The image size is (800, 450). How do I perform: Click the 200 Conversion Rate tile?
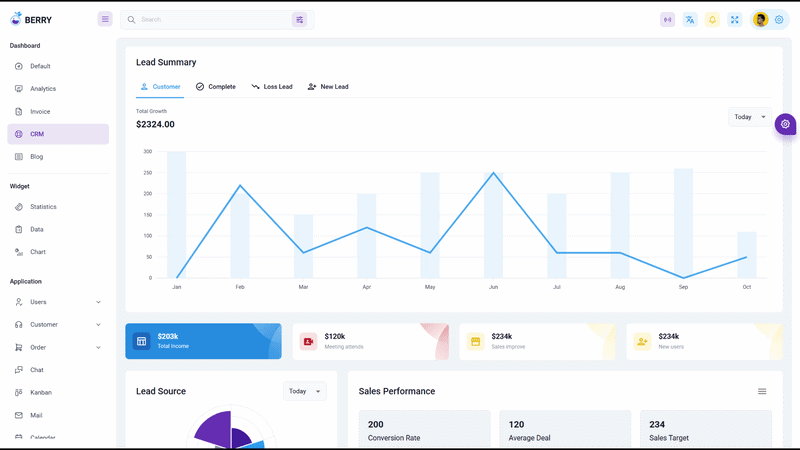tap(424, 430)
